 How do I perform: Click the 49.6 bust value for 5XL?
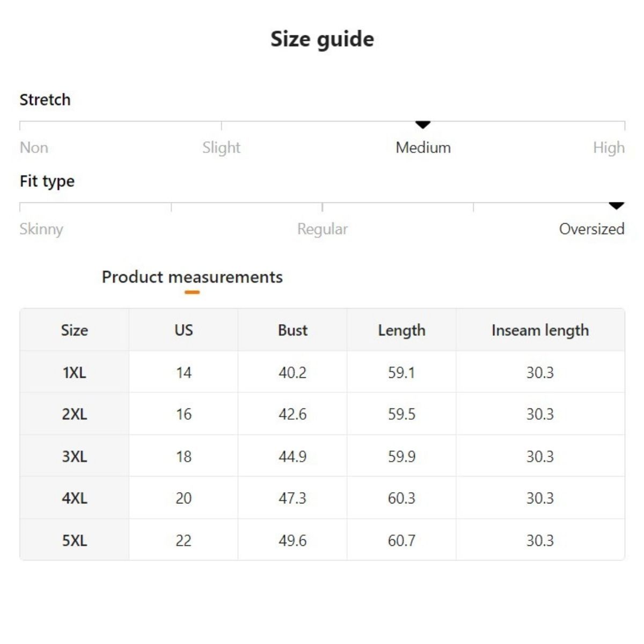[292, 540]
